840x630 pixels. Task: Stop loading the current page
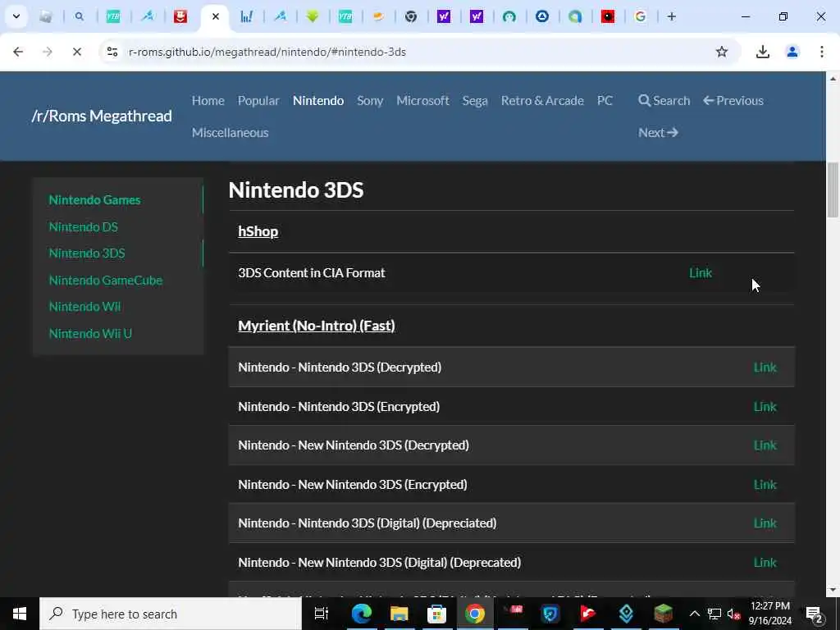(76, 52)
